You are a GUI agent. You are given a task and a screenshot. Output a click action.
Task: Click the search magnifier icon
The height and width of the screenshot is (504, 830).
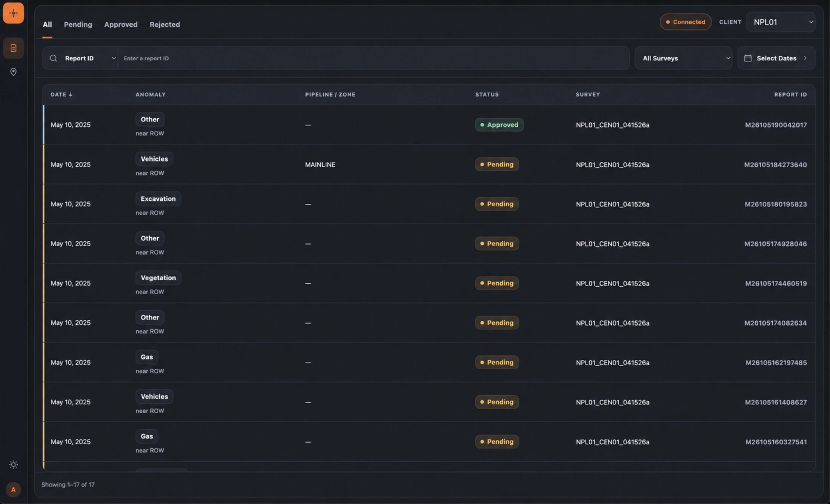tap(53, 58)
